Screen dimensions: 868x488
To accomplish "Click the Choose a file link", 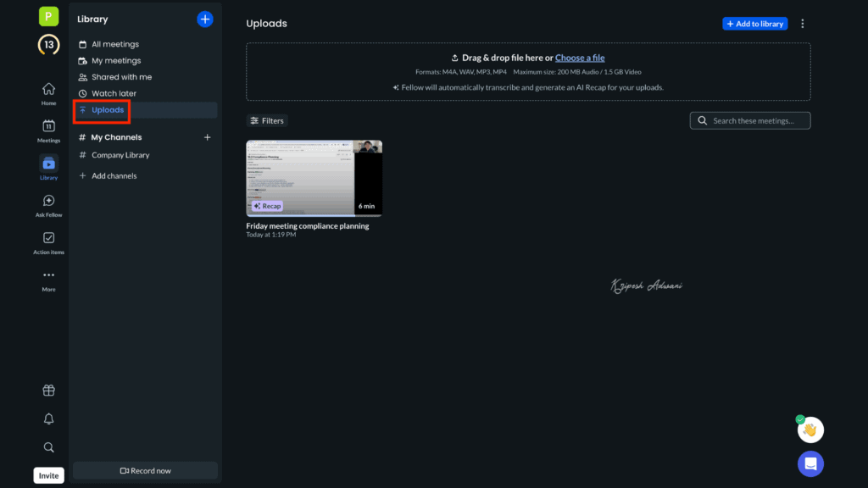I will click(x=580, y=58).
